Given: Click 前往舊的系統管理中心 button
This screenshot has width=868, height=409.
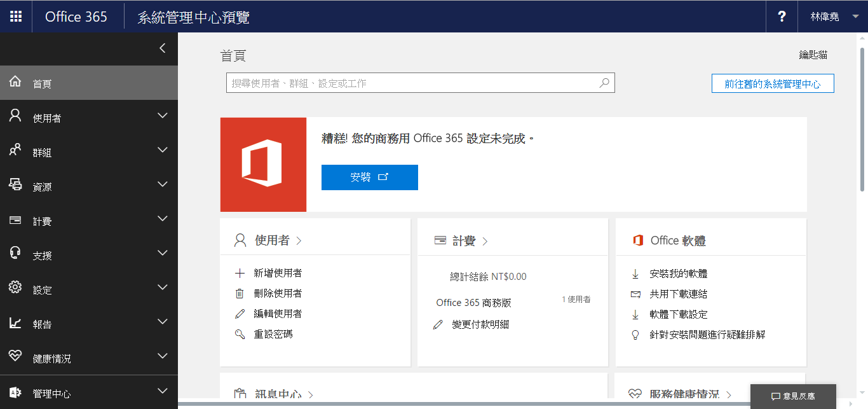Looking at the screenshot, I should (773, 83).
